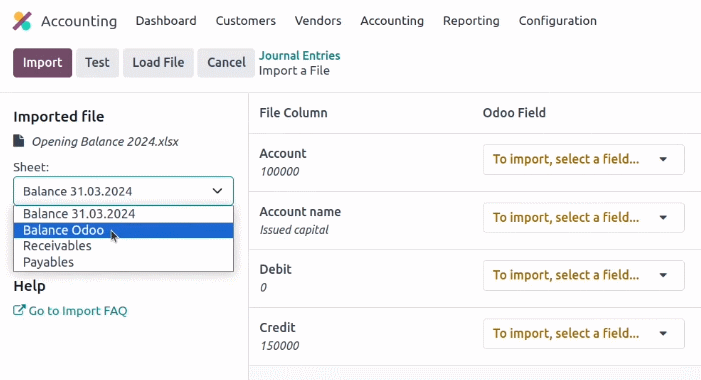Click the Load File button
The height and width of the screenshot is (380, 701).
[158, 63]
